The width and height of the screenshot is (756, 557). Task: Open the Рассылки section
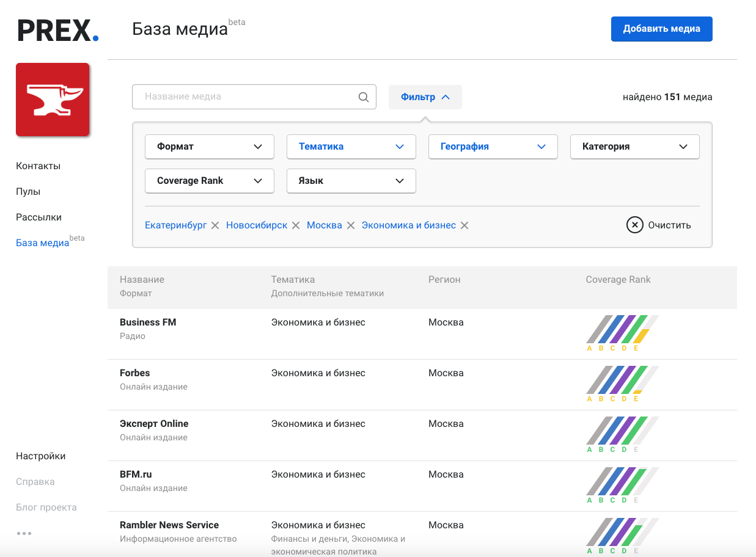(x=39, y=217)
